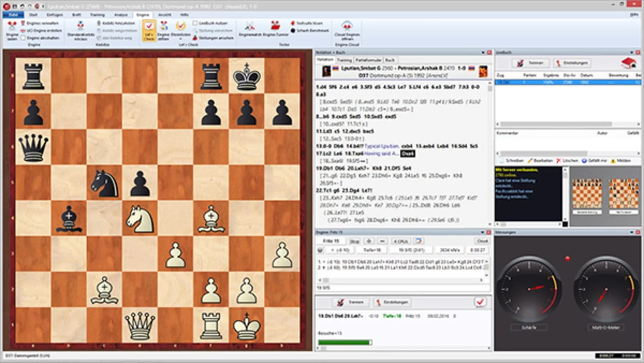Open Einstellungen in the LiveBuch panel

(x=572, y=63)
